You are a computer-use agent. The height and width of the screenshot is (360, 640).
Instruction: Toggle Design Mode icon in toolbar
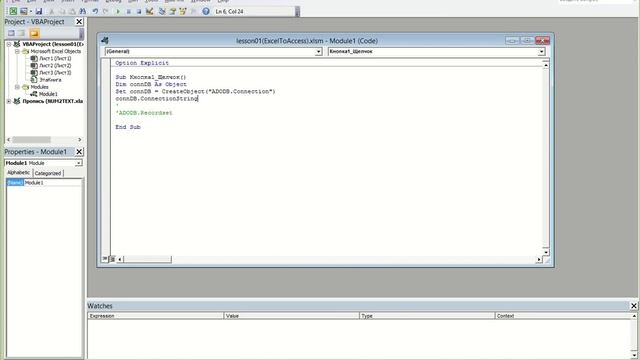tap(149, 11)
